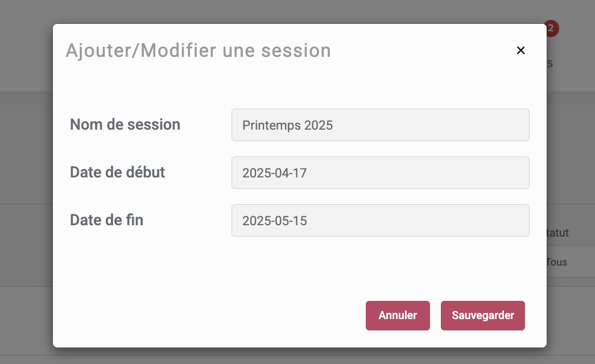Click the 'Ajouter/Modifier une session' dialog title
The height and width of the screenshot is (364, 595).
point(199,51)
